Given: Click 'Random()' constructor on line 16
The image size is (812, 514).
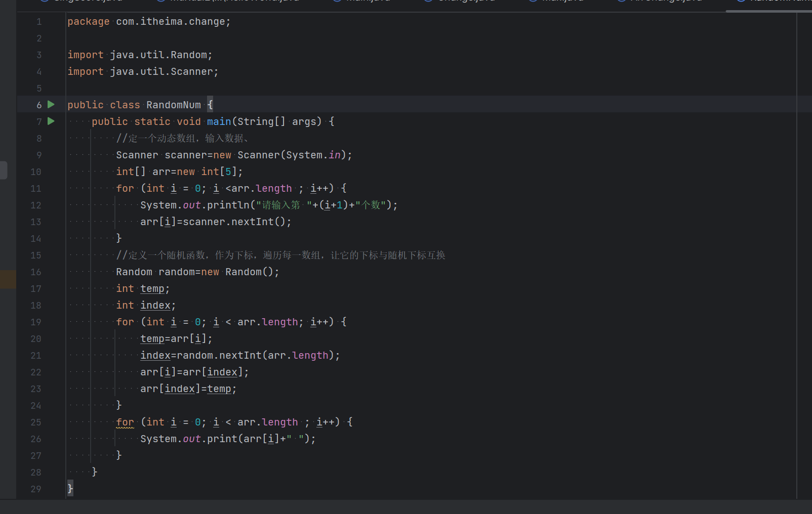Looking at the screenshot, I should (x=249, y=272).
